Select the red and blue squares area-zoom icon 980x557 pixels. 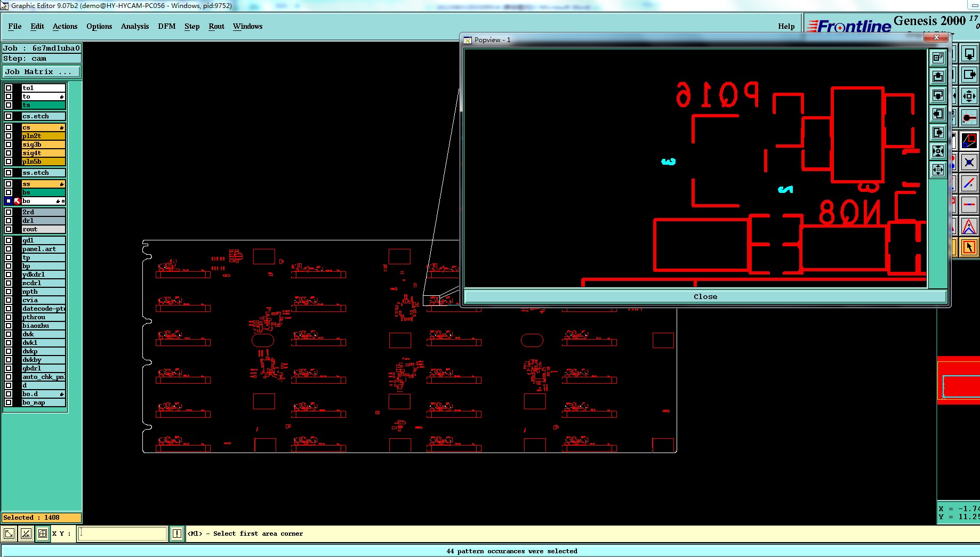pos(969,141)
